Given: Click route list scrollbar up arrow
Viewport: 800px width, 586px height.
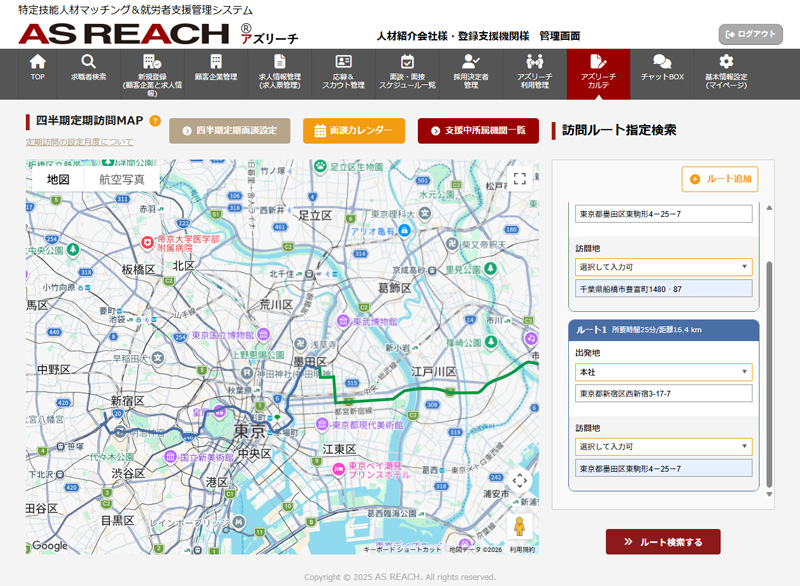Looking at the screenshot, I should coord(769,208).
